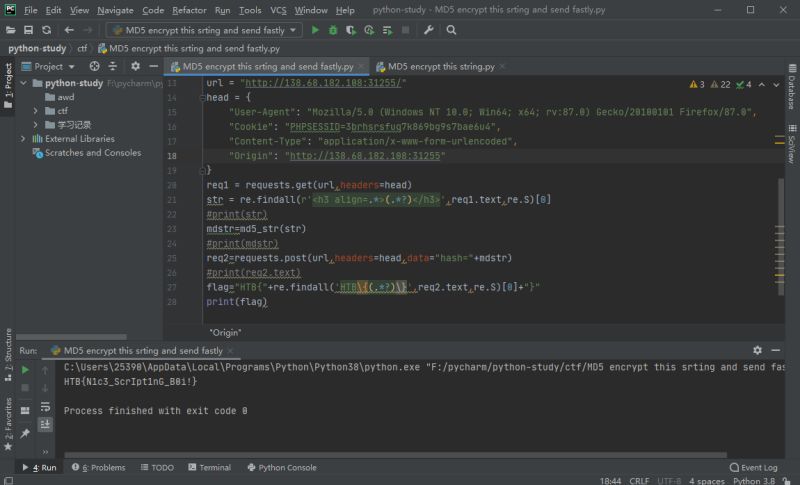Open the Event Log
800x485 pixels.
tap(754, 468)
